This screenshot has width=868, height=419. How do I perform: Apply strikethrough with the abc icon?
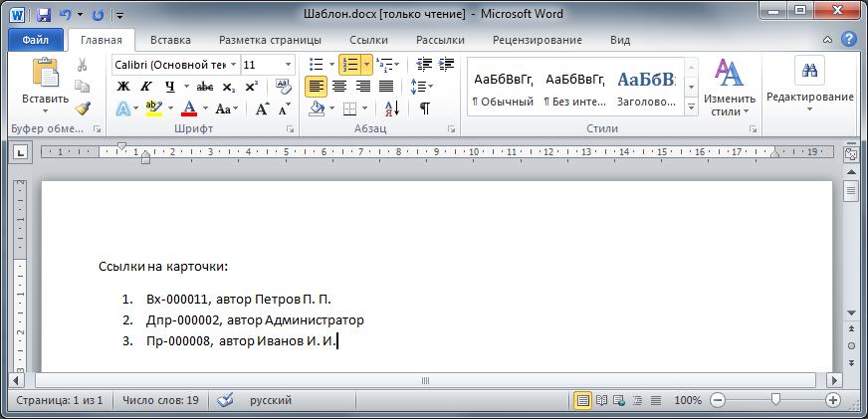coord(205,87)
